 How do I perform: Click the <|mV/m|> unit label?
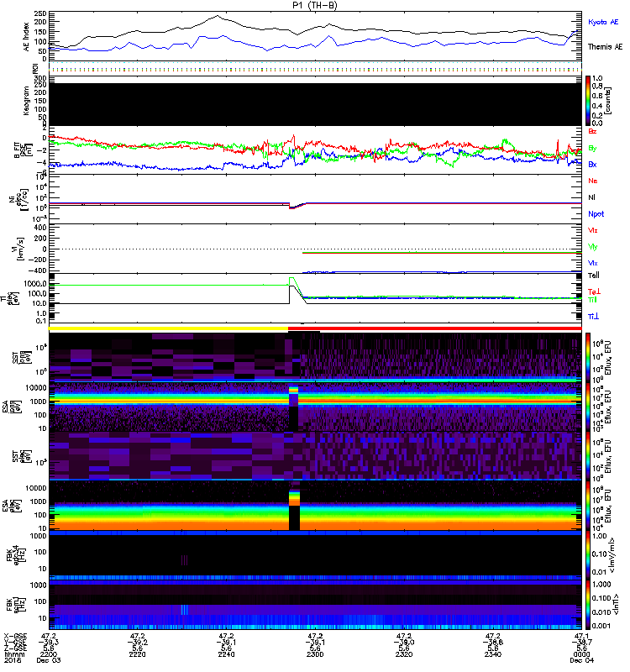tap(612, 555)
